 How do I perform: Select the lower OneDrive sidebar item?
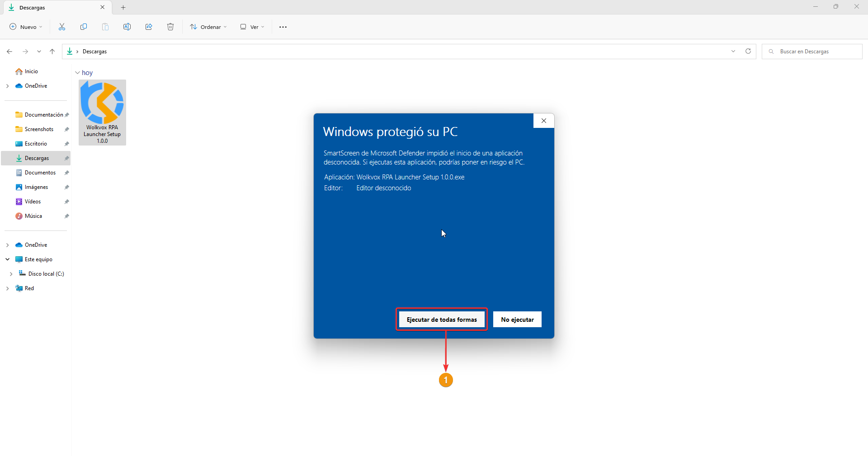click(x=36, y=245)
